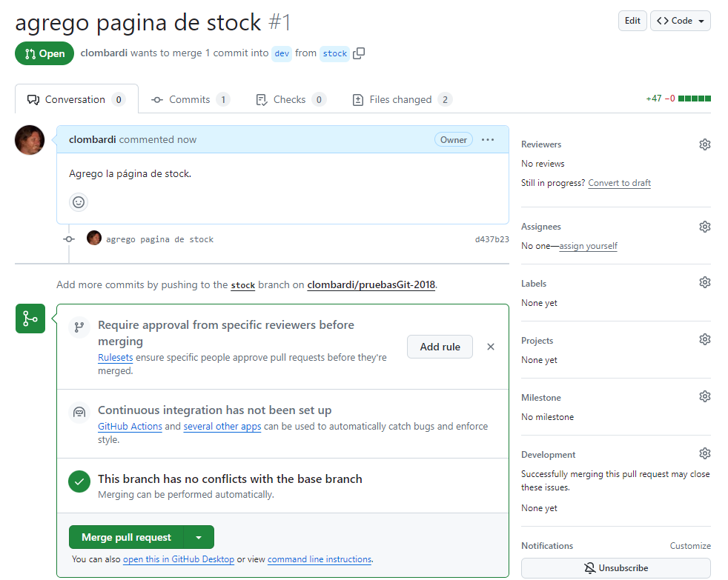Open the comment three-dot options menu
Image resolution: width=728 pixels, height=580 pixels.
tap(488, 139)
